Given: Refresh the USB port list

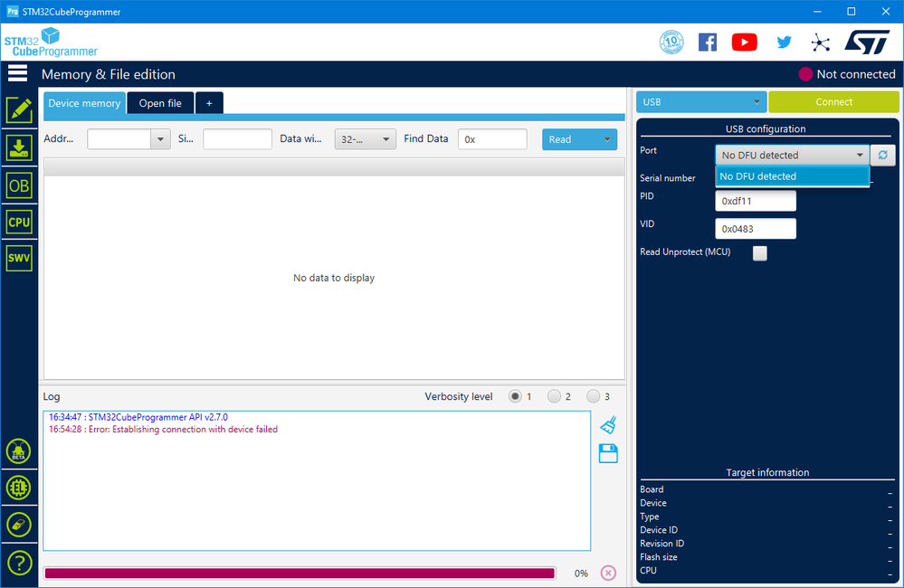Looking at the screenshot, I should [882, 155].
